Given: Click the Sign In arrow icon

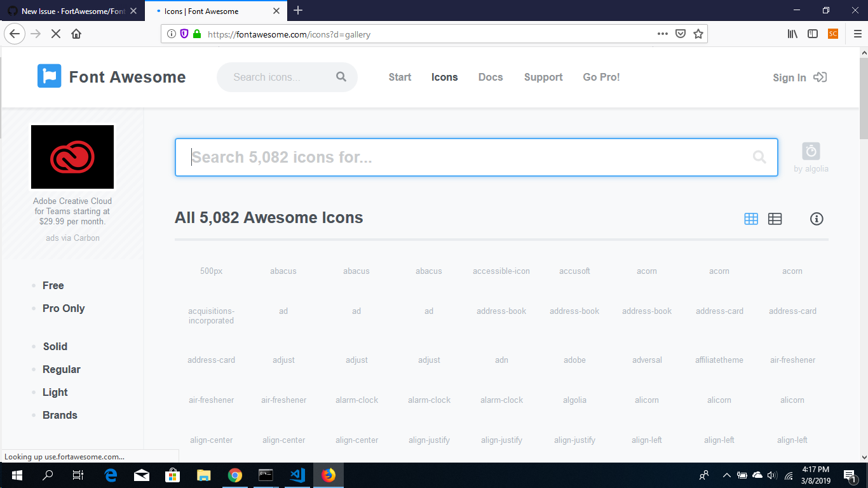Looking at the screenshot, I should click(820, 76).
